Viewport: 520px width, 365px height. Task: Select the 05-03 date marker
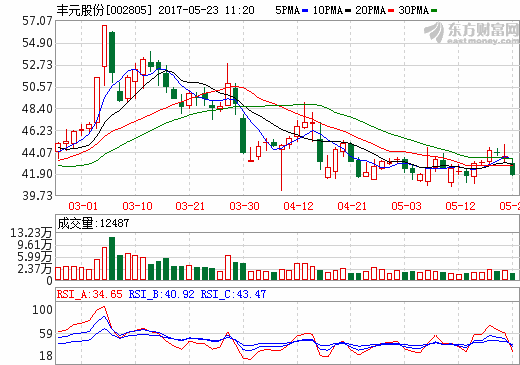point(406,206)
